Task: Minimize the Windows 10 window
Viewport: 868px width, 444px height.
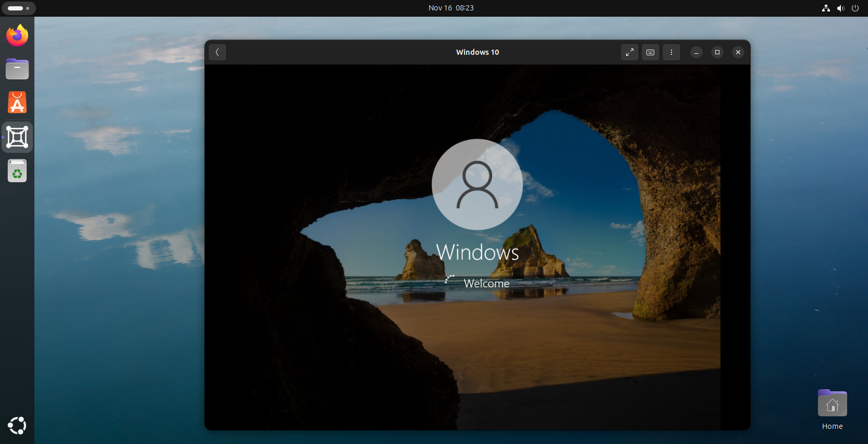Action: 696,52
